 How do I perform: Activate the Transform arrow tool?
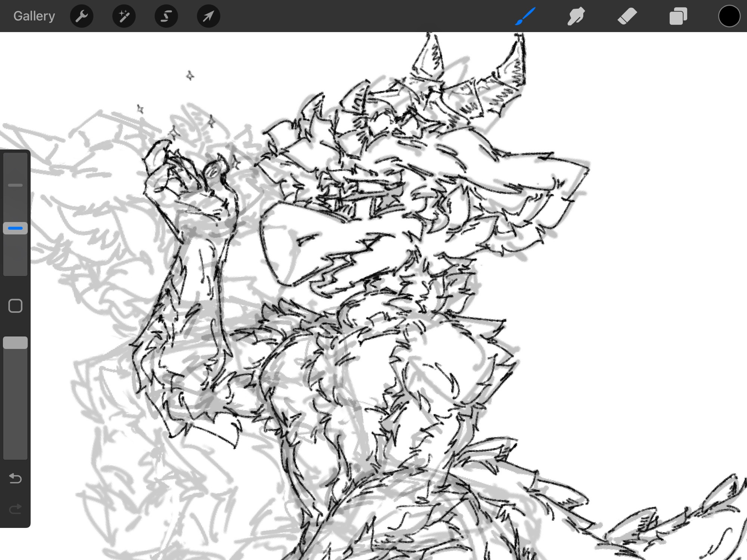coord(208,16)
